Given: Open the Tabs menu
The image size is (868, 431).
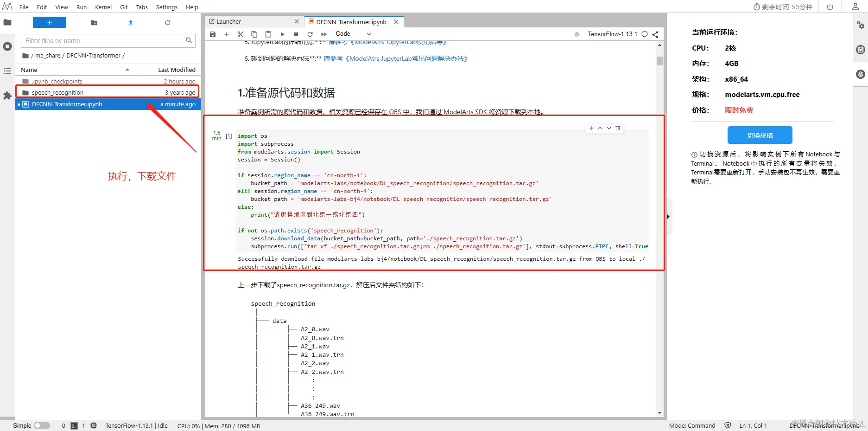Looking at the screenshot, I should pos(142,7).
